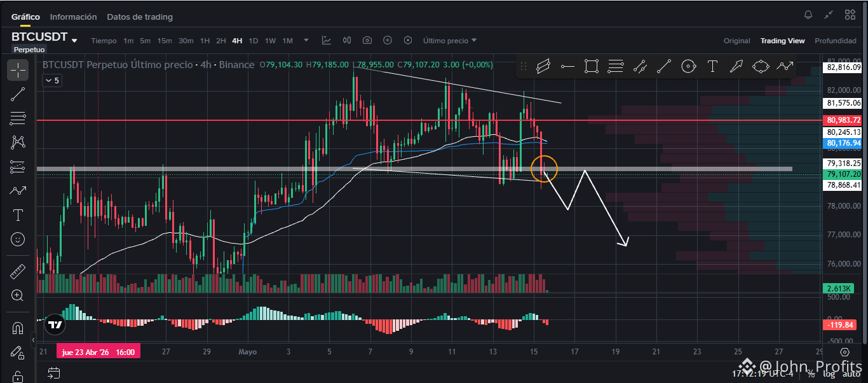Viewport: 868px width, 383px height.
Task: Toggle the lock all drawings padlock
Action: [x=18, y=376]
